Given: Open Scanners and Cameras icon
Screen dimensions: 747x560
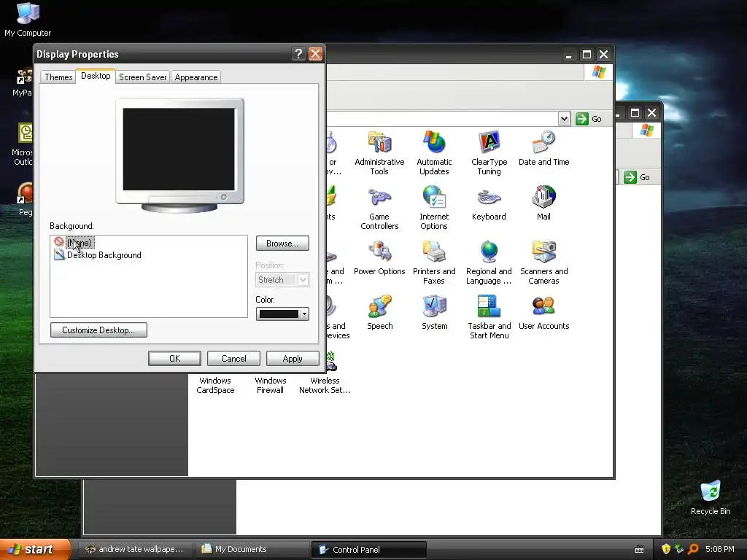Looking at the screenshot, I should (543, 262).
